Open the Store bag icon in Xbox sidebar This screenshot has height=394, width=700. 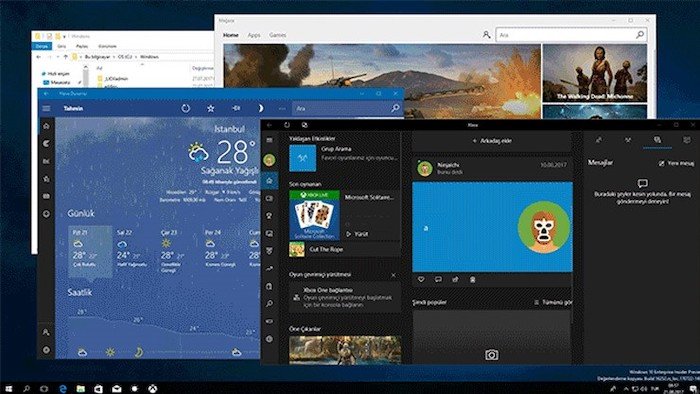(x=269, y=286)
